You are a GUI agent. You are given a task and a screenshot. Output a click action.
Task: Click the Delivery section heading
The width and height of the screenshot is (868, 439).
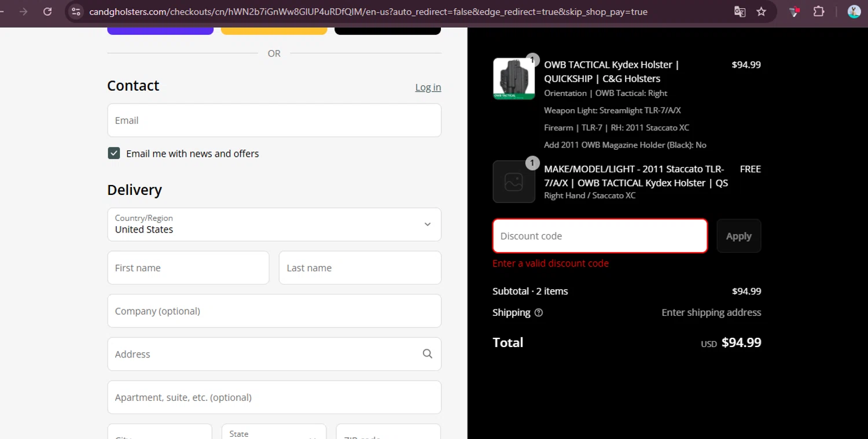click(x=134, y=190)
